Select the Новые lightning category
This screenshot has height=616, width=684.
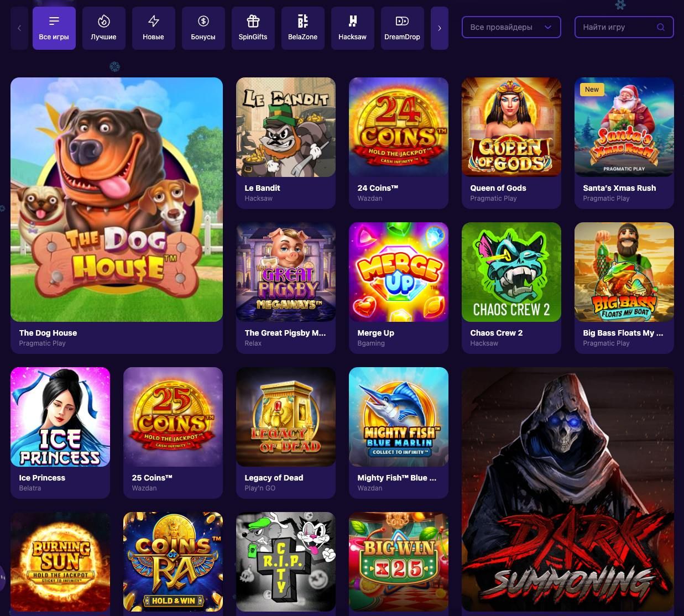click(154, 28)
